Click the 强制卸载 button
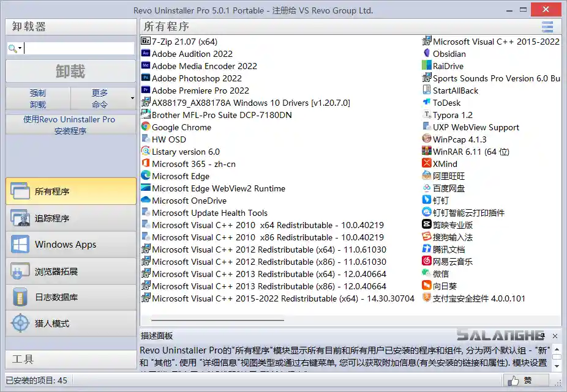The width and height of the screenshot is (567, 392). pos(37,98)
